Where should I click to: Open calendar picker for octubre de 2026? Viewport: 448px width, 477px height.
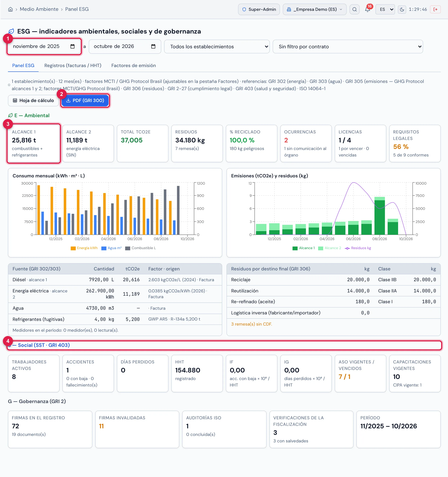[x=153, y=46]
